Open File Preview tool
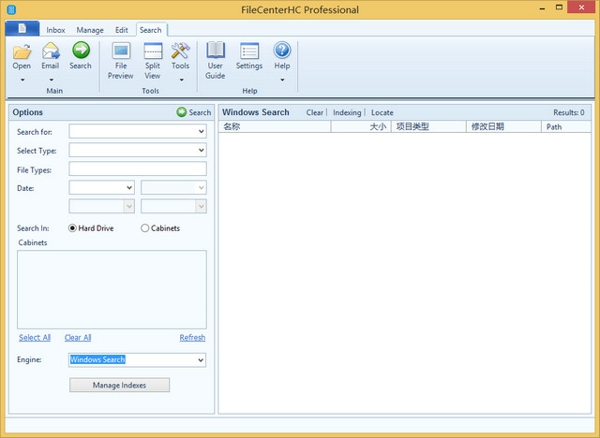The width and height of the screenshot is (600, 438). 121,51
